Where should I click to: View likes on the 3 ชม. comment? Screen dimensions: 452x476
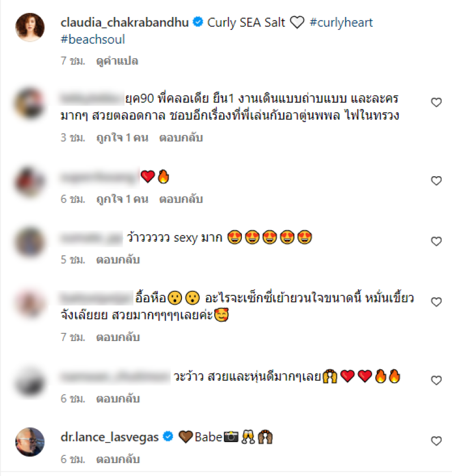click(x=122, y=138)
